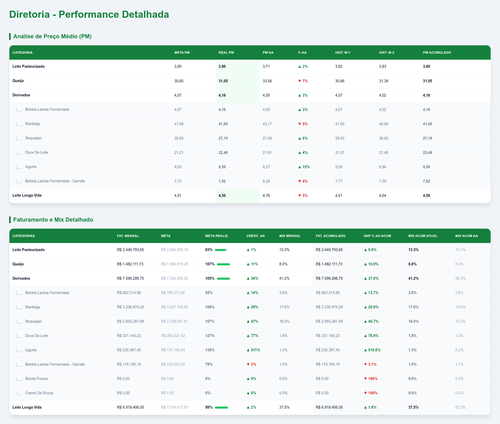
Task: Select 'Queijo' row in the faturamento table
Action: [250, 264]
